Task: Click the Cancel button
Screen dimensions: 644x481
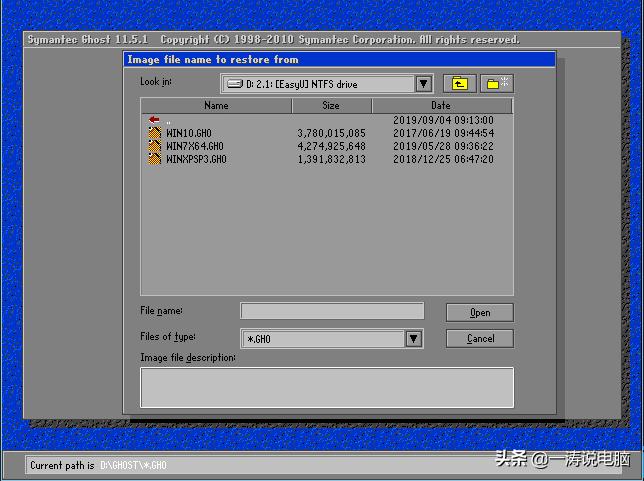Action: [480, 339]
